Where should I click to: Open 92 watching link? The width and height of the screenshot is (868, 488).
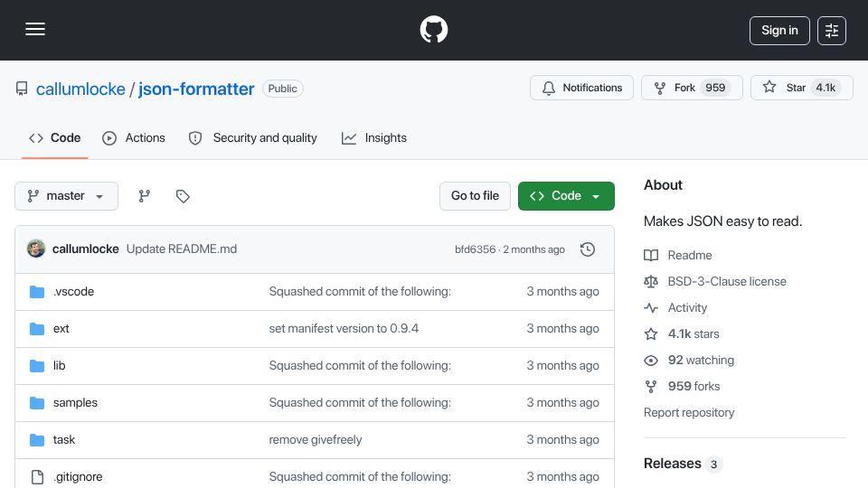click(701, 361)
